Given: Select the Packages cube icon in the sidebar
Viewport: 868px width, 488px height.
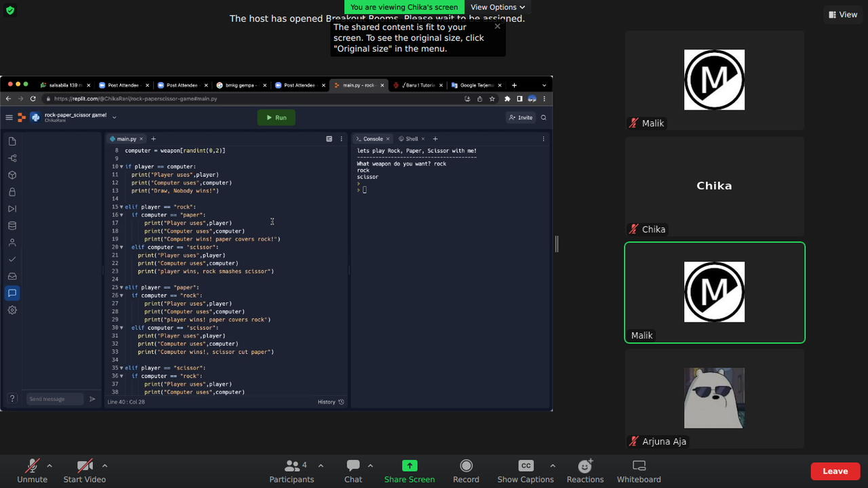Looking at the screenshot, I should (x=12, y=174).
